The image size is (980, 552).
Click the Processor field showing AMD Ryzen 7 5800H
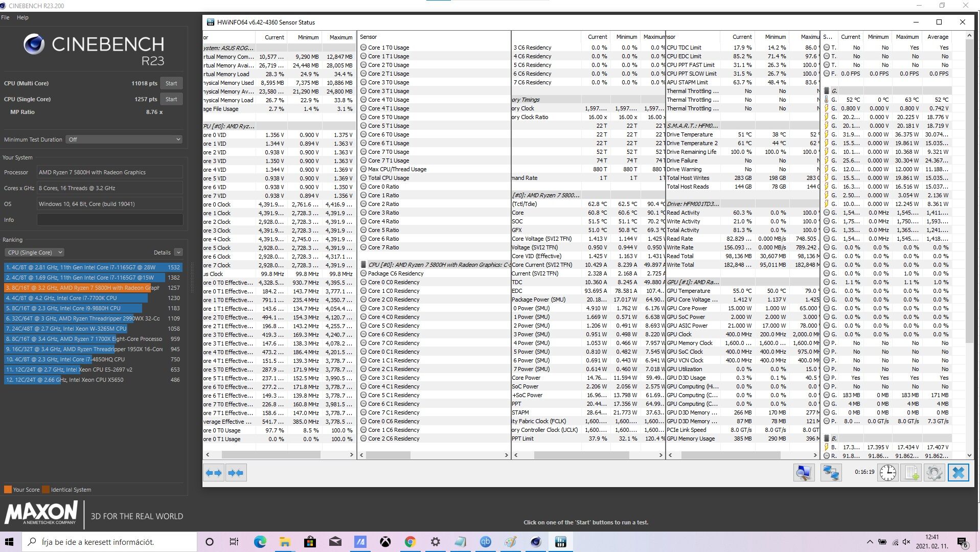click(110, 172)
